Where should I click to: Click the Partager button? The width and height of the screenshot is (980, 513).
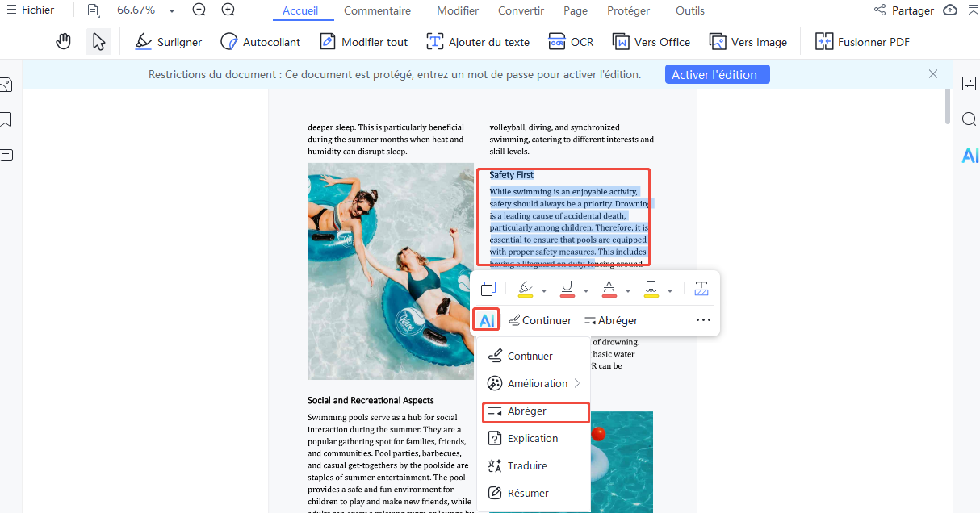point(904,10)
